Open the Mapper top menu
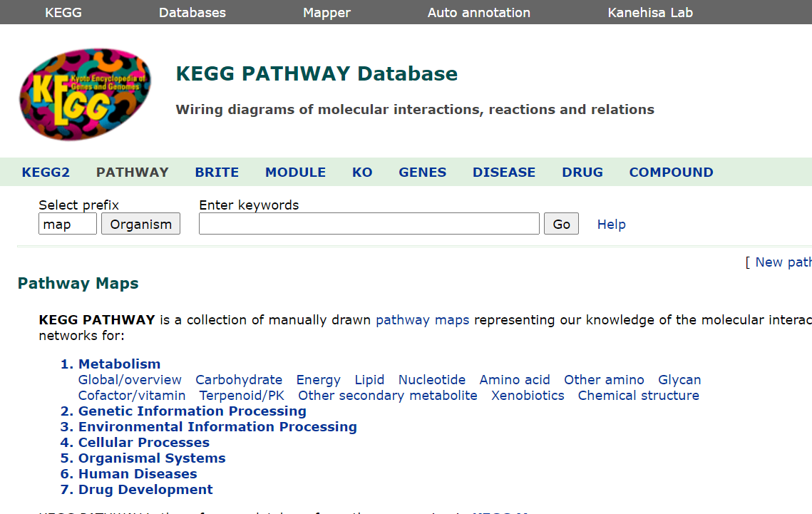This screenshot has height=514, width=812. 327,12
